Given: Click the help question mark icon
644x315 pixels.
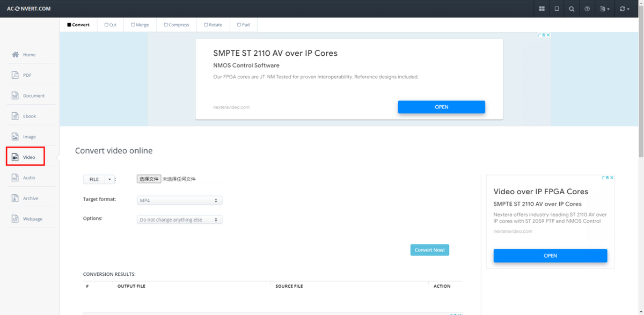Looking at the screenshot, I should (x=587, y=9).
